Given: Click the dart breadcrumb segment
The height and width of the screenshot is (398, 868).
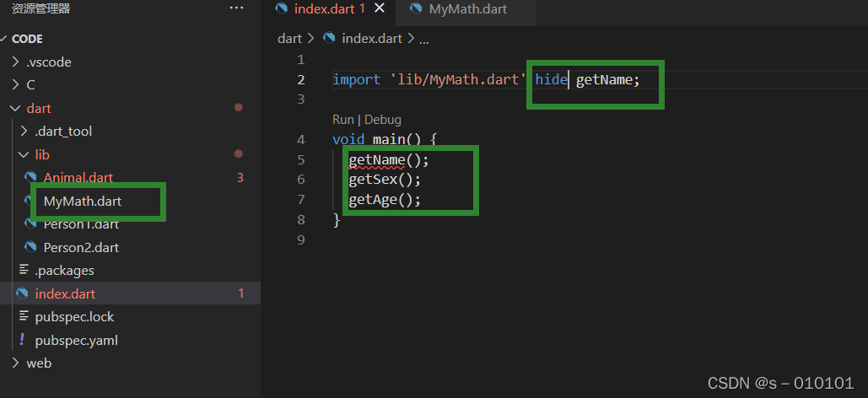Looking at the screenshot, I should [x=289, y=38].
